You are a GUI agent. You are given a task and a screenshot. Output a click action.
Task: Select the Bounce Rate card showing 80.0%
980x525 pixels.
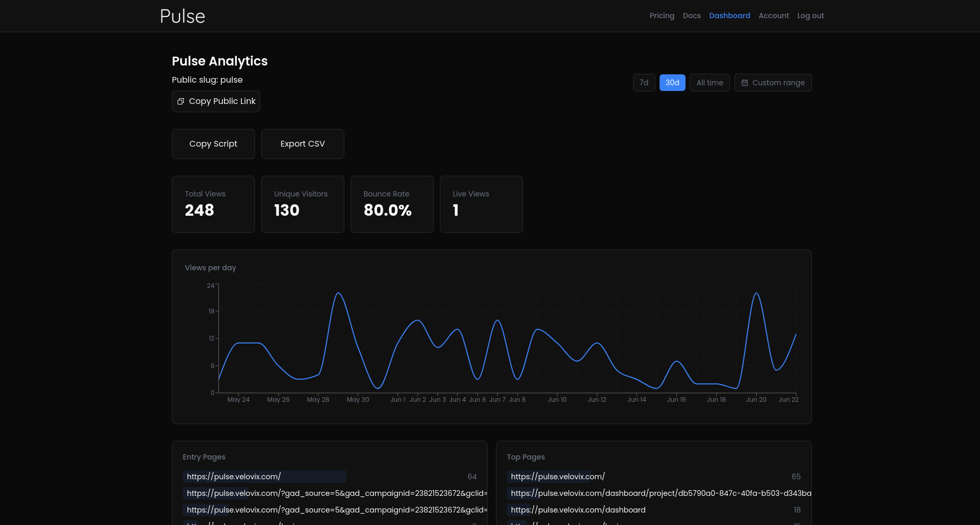[x=392, y=204]
